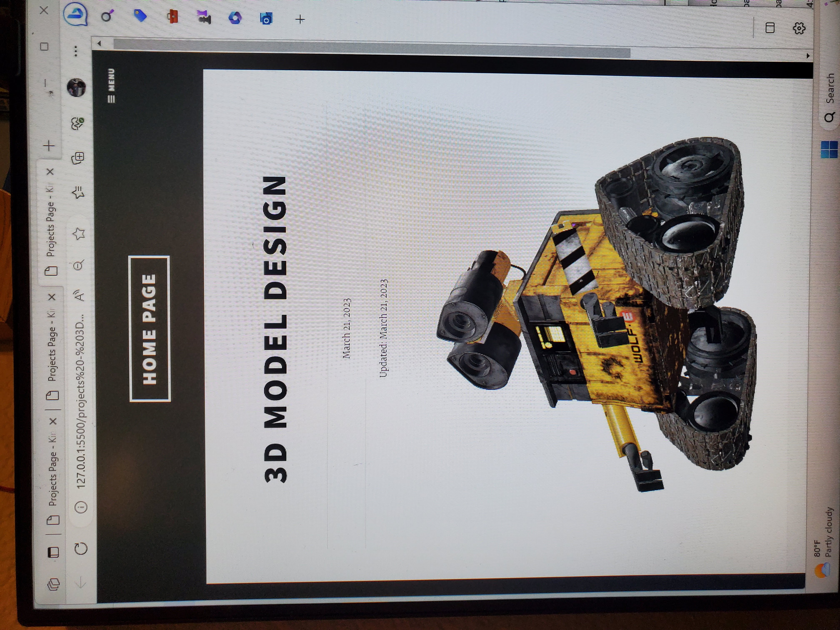This screenshot has width=840, height=630.
Task: Maximize the Edge browser window
Action: coord(44,47)
